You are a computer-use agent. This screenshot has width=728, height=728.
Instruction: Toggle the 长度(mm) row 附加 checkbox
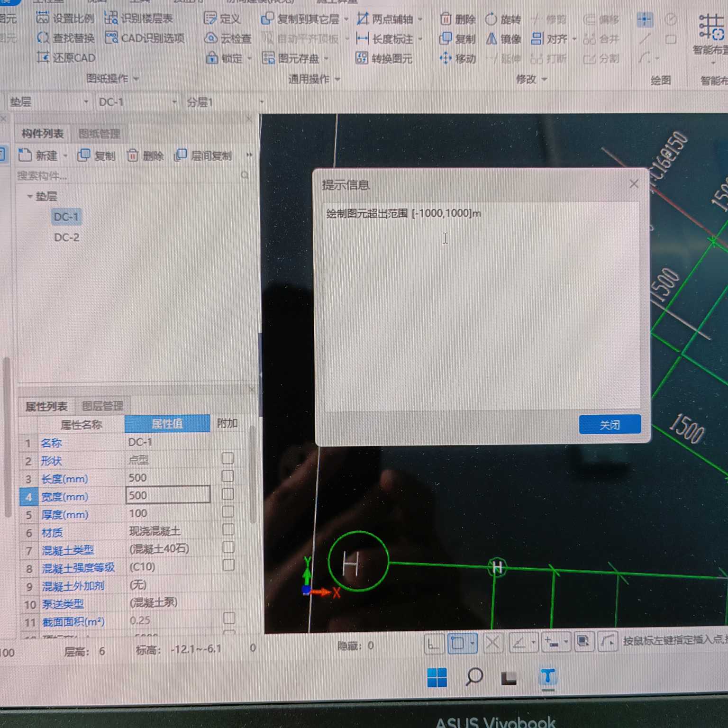pos(228,476)
